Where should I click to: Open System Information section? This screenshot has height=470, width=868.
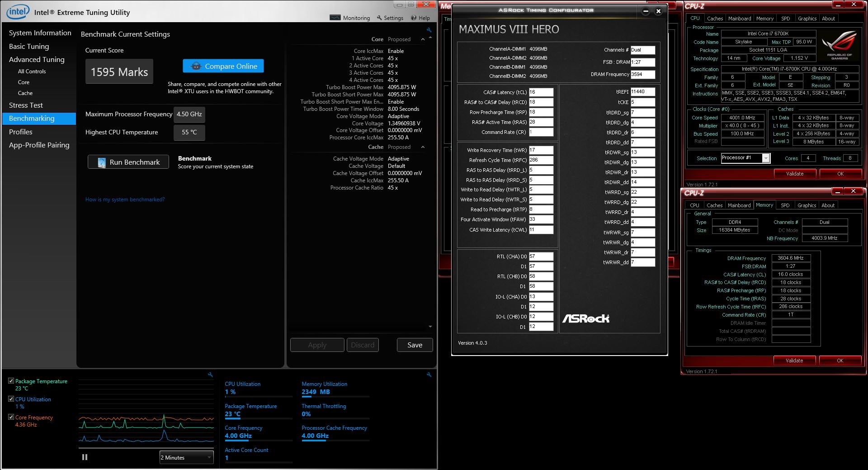pos(40,33)
